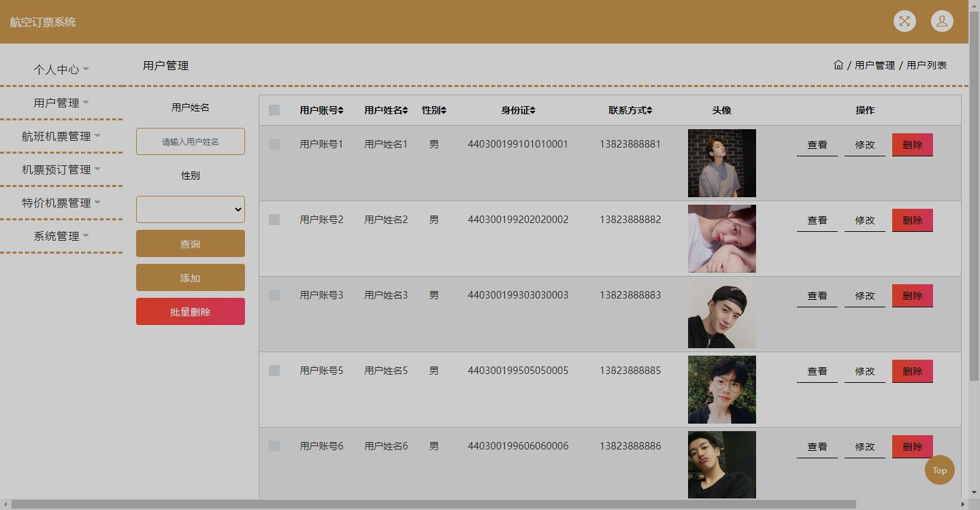Check the box for 用户账号1 row
980x510 pixels.
pos(274,144)
